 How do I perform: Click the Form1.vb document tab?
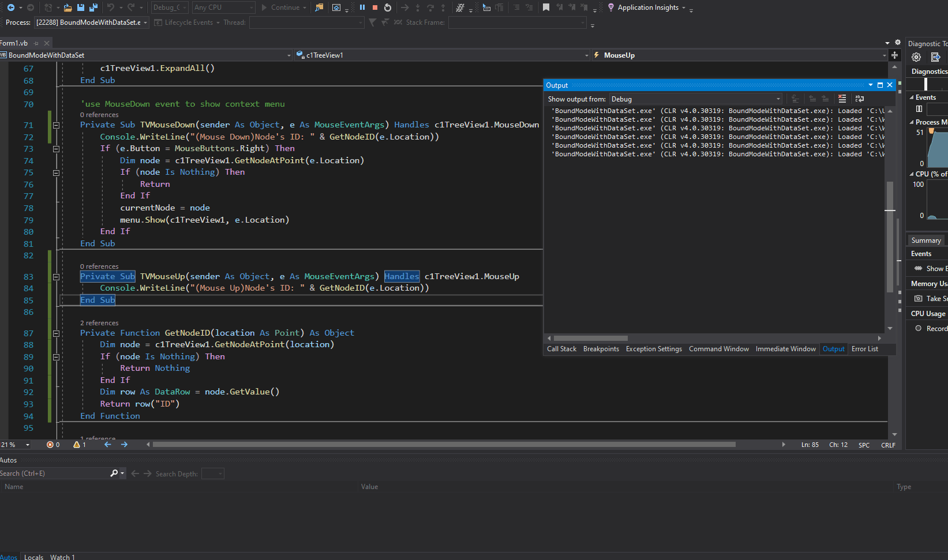[14, 43]
